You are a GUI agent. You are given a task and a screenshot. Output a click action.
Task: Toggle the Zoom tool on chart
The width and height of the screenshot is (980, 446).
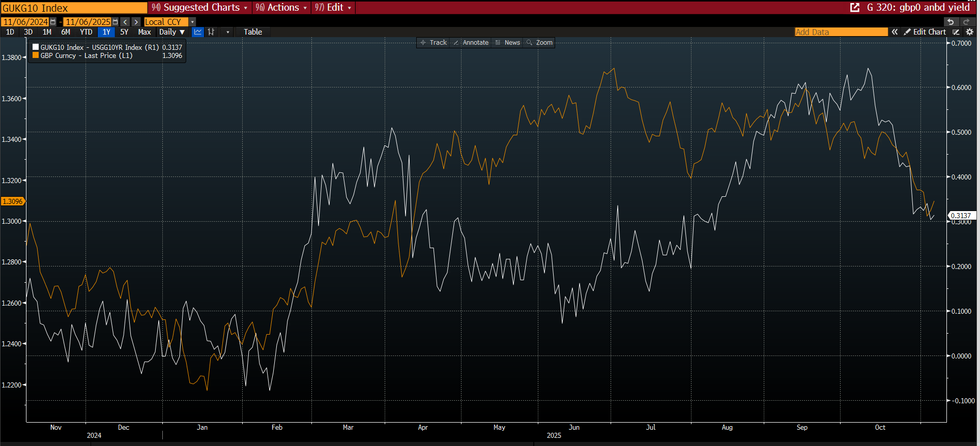(539, 43)
